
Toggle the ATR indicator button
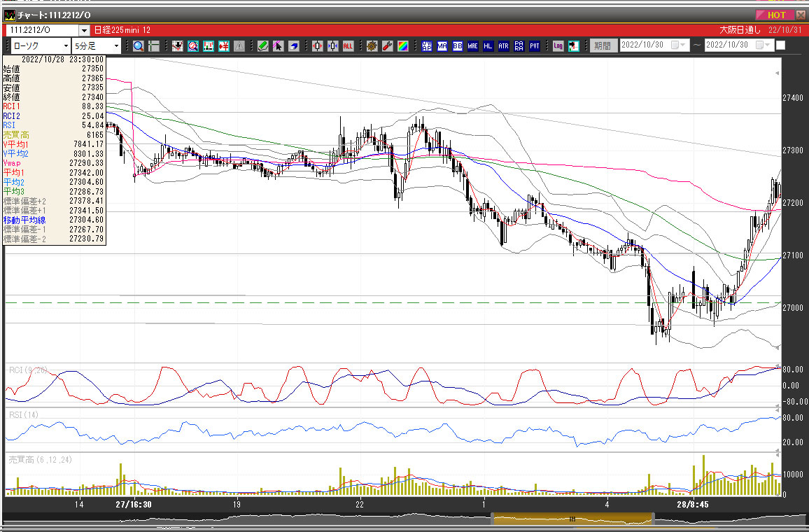pos(504,46)
